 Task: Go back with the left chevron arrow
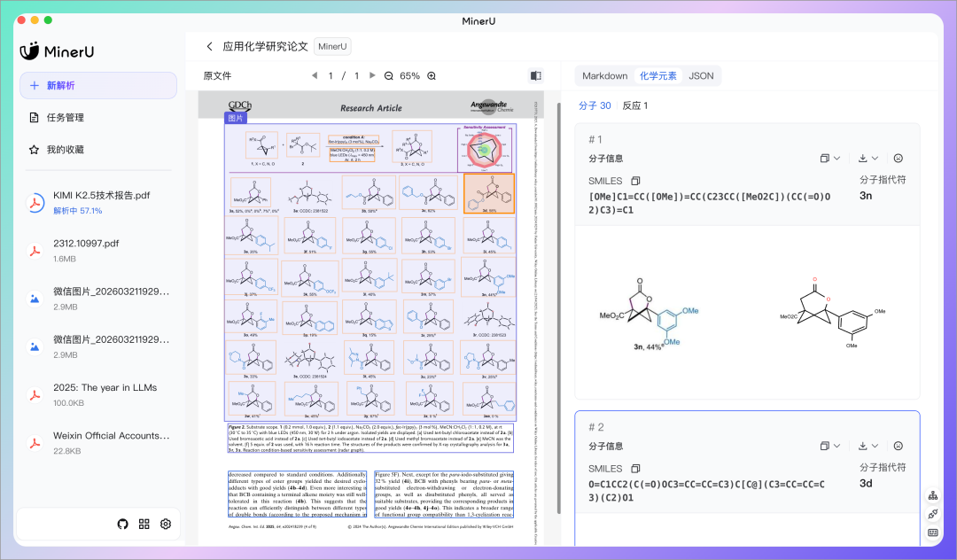(209, 46)
